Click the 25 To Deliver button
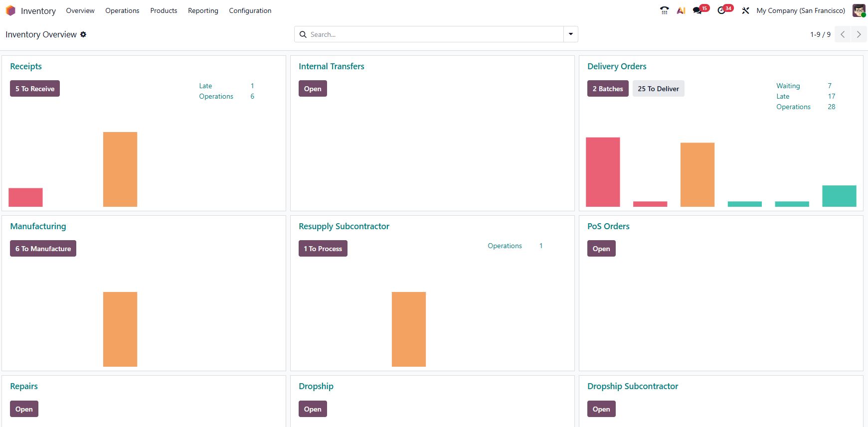Screen dimensions: 868x427 658,89
